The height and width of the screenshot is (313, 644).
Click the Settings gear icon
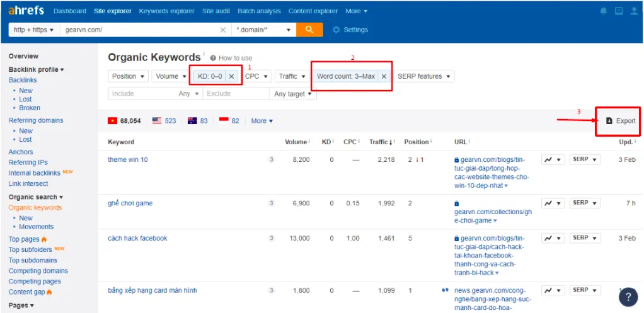[x=336, y=30]
